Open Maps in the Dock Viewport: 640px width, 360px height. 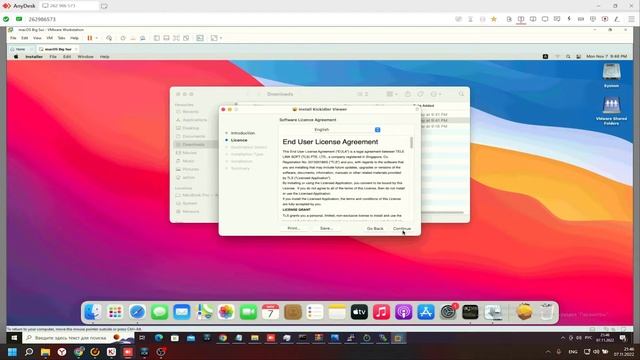tap(204, 312)
